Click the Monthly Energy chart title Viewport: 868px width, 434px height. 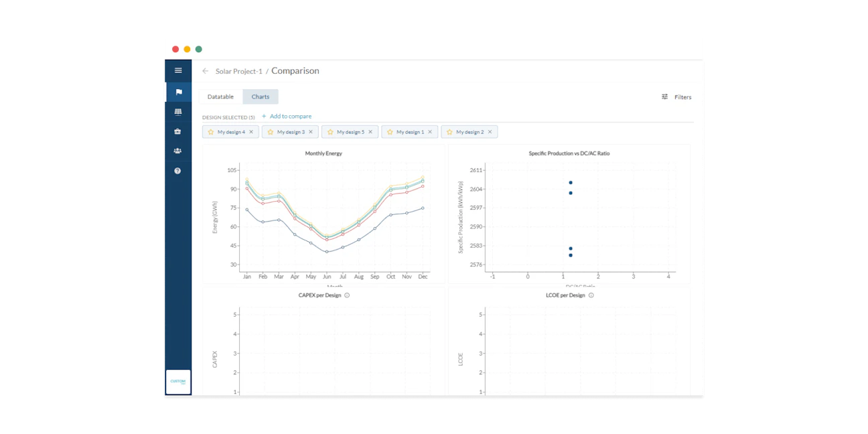click(323, 153)
